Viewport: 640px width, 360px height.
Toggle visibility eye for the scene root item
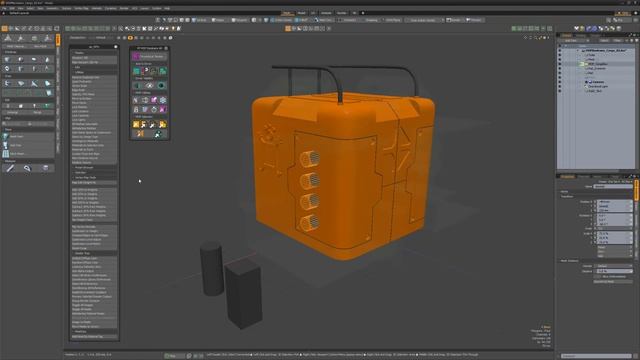[x=560, y=51]
